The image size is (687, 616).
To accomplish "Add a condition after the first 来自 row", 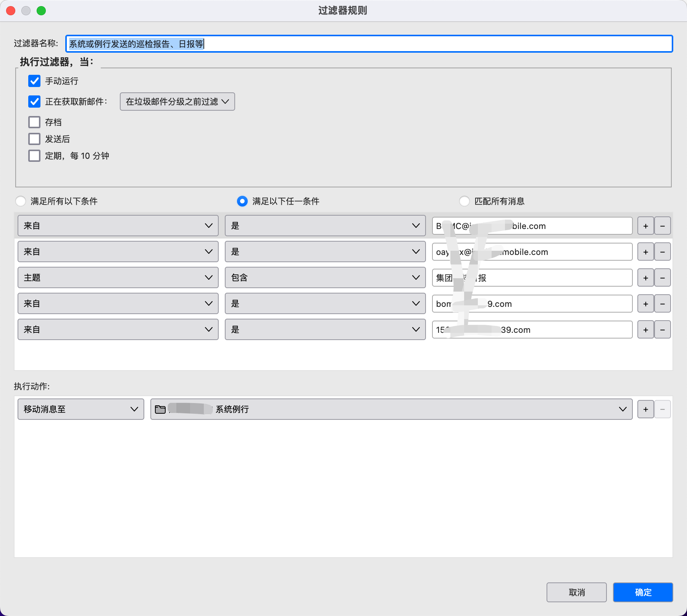I will click(x=645, y=226).
